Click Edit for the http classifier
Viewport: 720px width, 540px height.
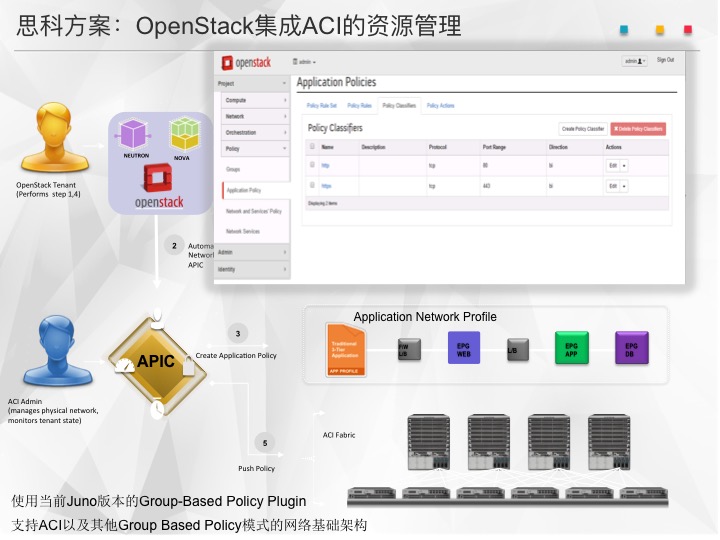613,166
